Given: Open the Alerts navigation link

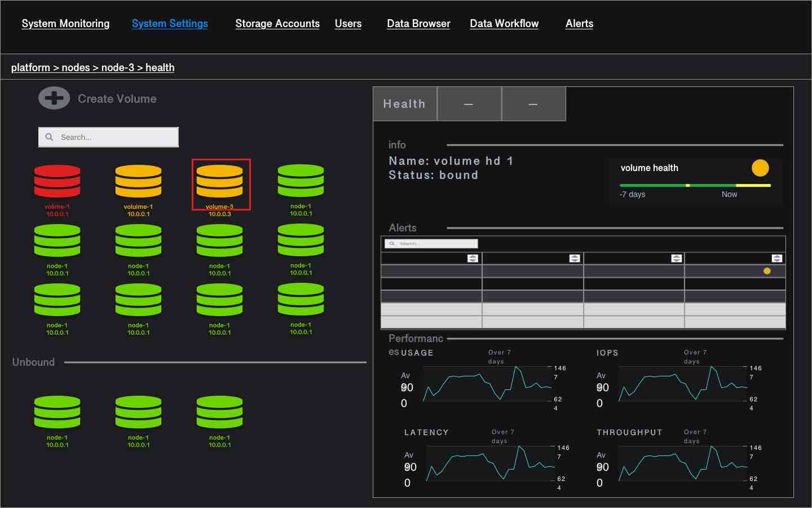Looking at the screenshot, I should (x=579, y=24).
